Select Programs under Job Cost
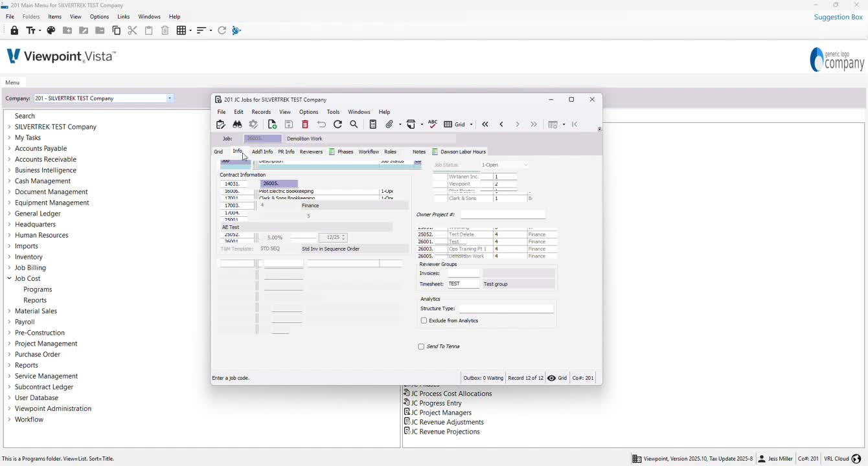Screen dimensions: 868x466 pos(38,289)
